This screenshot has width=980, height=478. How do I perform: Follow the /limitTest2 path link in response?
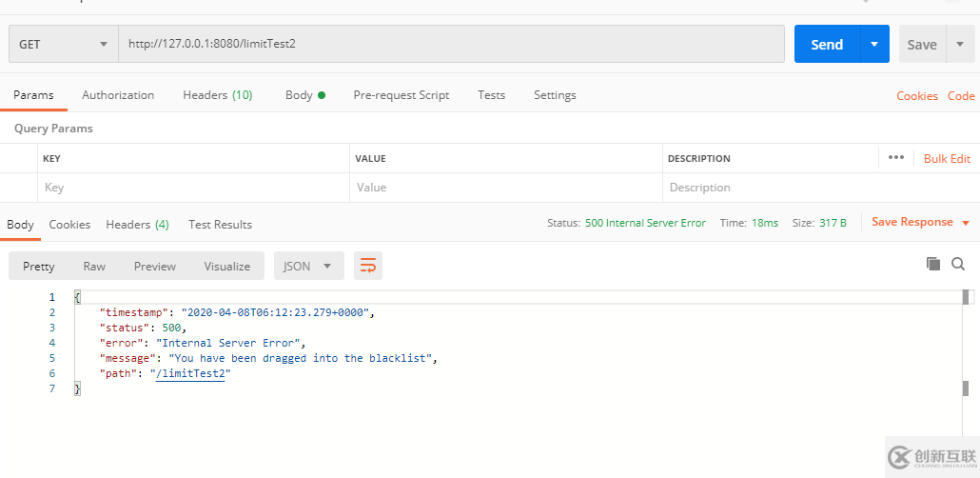pyautogui.click(x=190, y=373)
